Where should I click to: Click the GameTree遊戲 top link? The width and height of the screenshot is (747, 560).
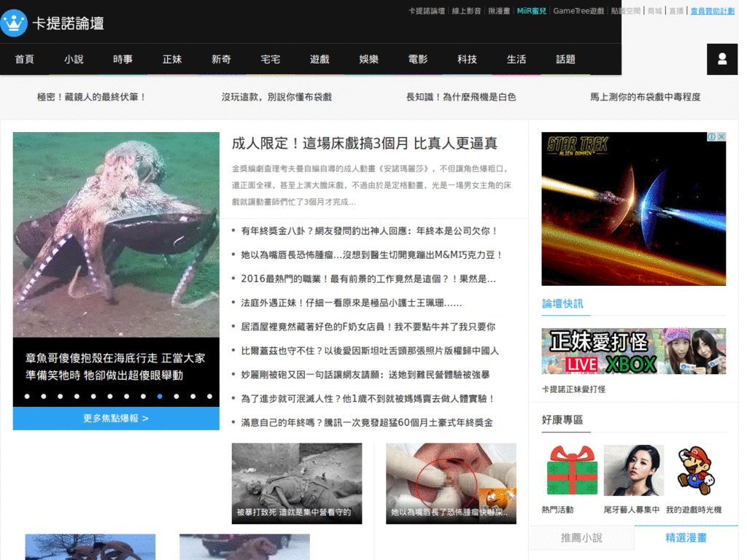[578, 10]
